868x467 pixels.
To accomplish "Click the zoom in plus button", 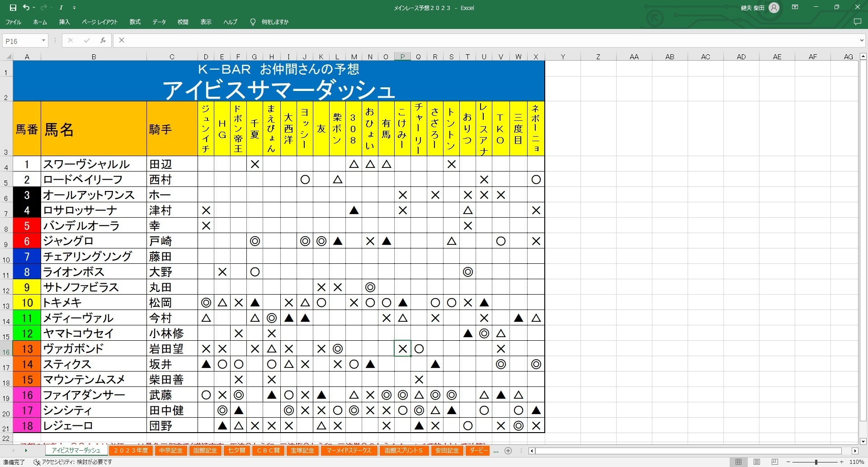I will 841,462.
